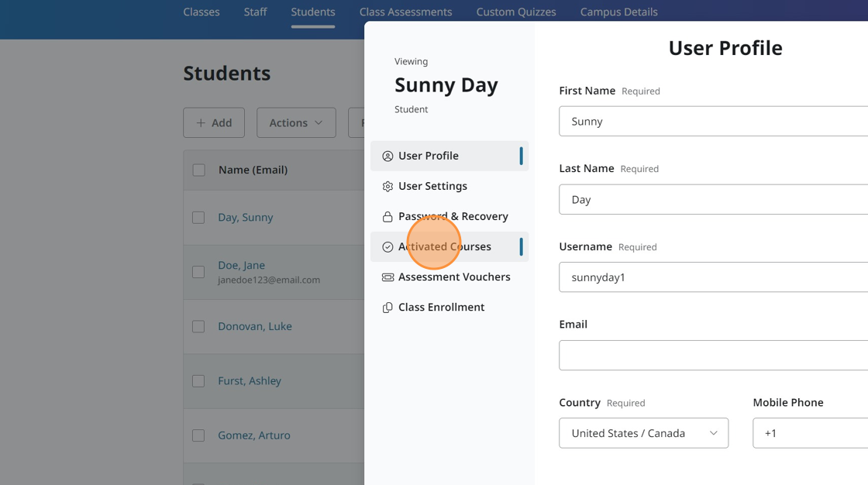This screenshot has width=868, height=485.
Task: Open Class Enrollment section
Action: point(449,308)
